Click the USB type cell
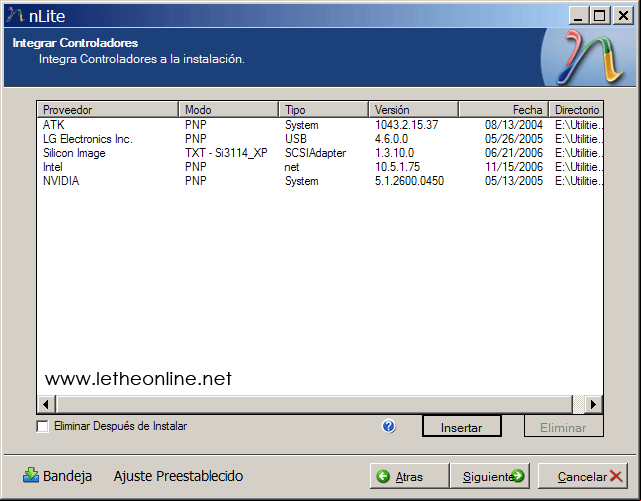 [x=296, y=139]
